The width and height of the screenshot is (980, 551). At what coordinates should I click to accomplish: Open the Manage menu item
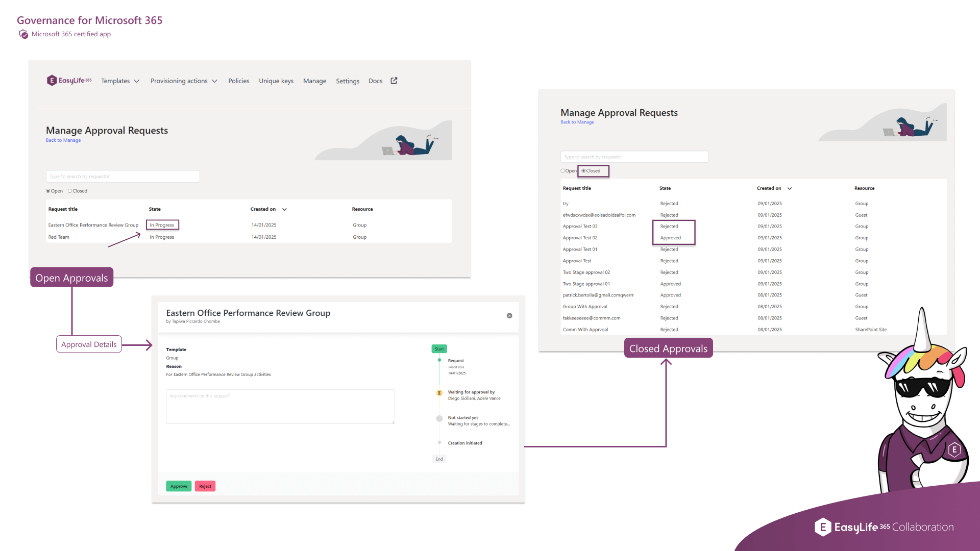(314, 81)
